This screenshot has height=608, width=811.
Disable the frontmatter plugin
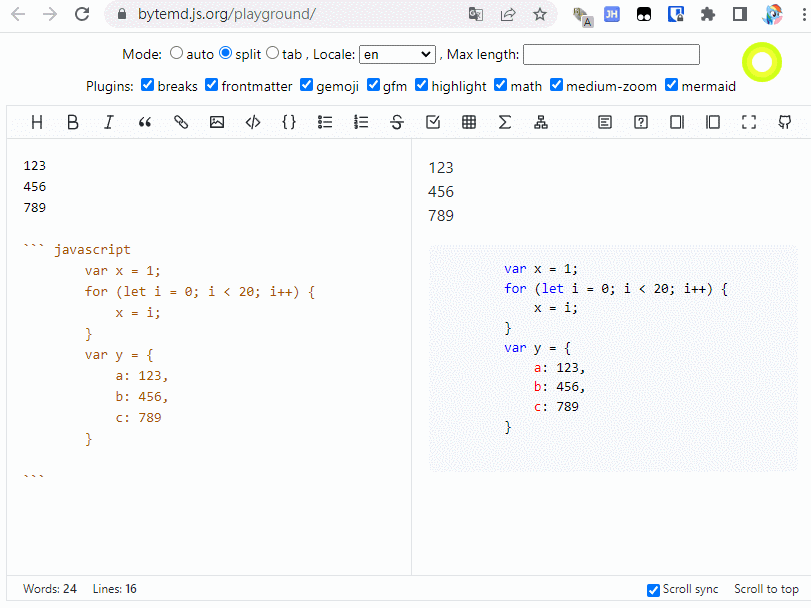click(x=212, y=84)
